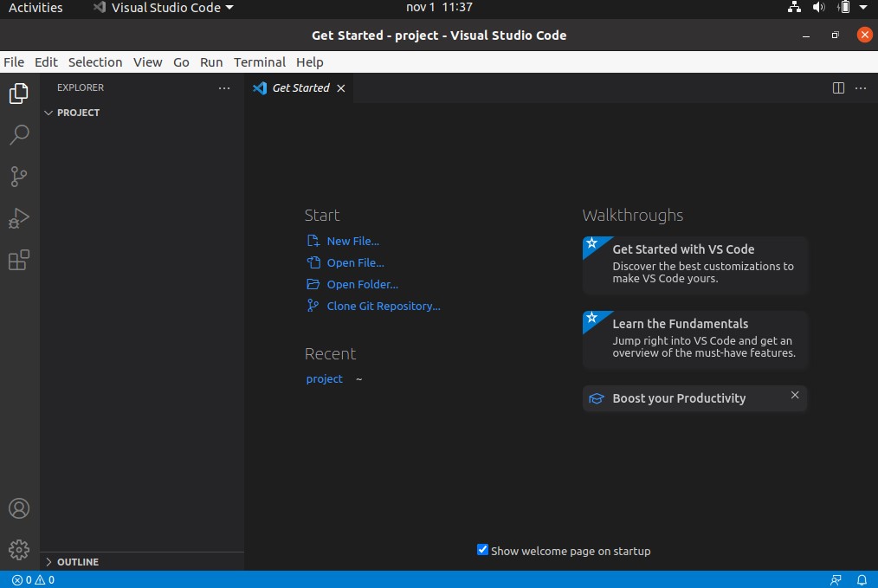
Task: Open the recent project link
Action: click(x=324, y=379)
